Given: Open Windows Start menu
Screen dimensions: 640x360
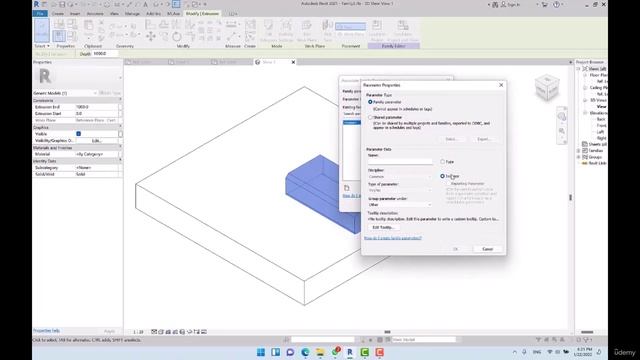Looking at the screenshot, I should coord(261,352).
